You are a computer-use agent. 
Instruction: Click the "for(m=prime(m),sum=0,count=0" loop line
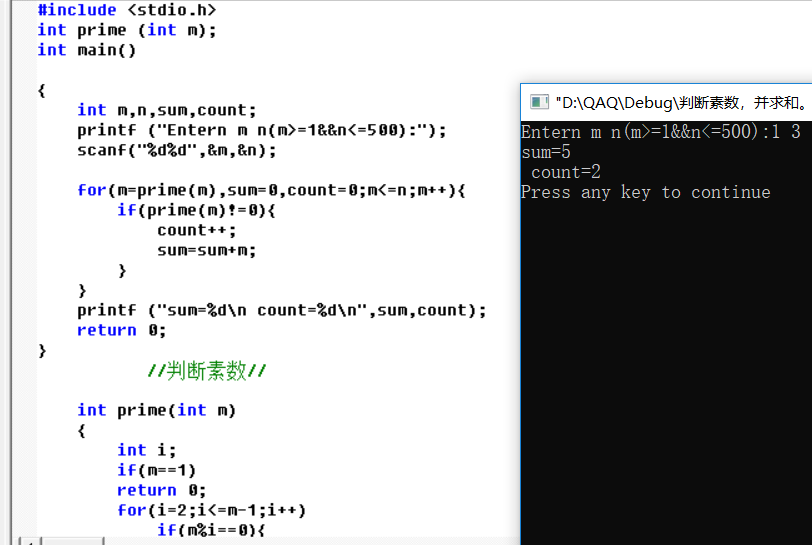271,190
